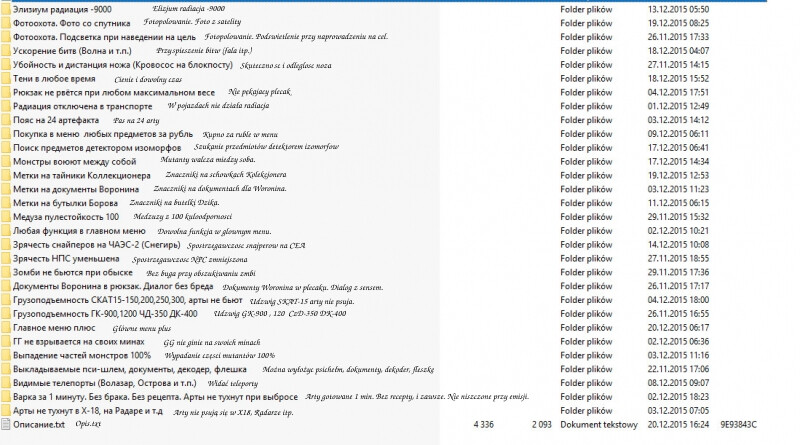The width and height of the screenshot is (800, 445).
Task: Click folder icon for Зомби не бьются при обыске
Action: pyautogui.click(x=6, y=272)
